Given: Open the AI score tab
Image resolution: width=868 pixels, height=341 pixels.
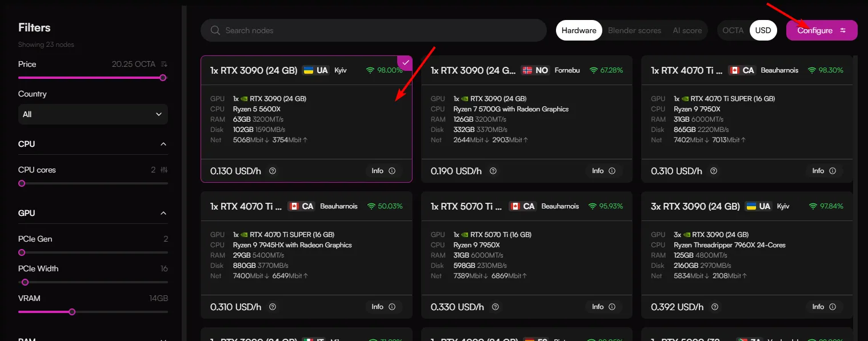Looking at the screenshot, I should [687, 30].
